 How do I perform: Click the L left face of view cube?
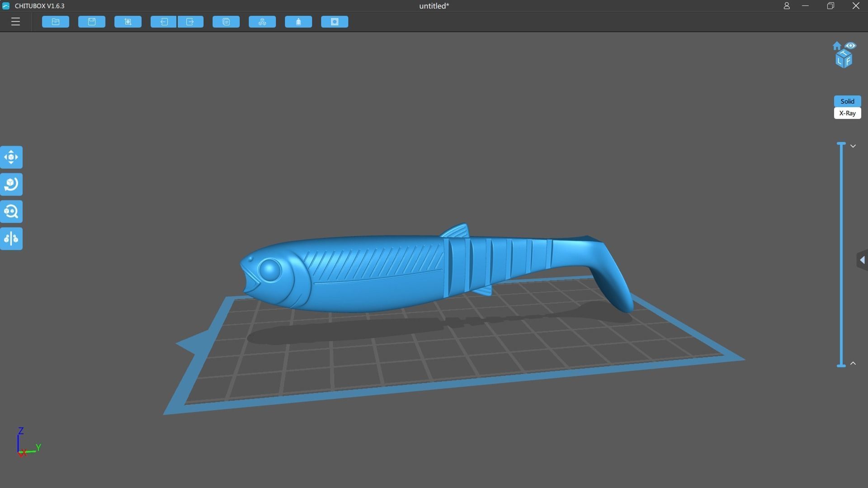840,61
